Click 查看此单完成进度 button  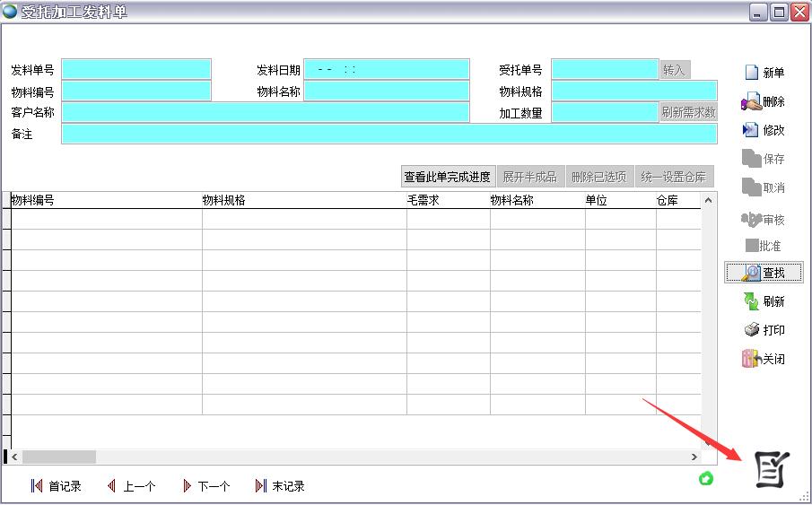[x=447, y=177]
